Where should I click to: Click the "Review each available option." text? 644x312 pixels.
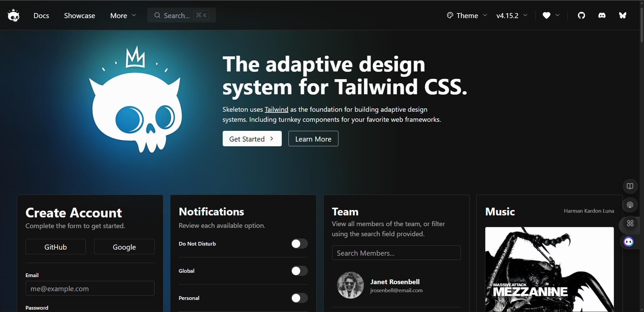(222, 225)
